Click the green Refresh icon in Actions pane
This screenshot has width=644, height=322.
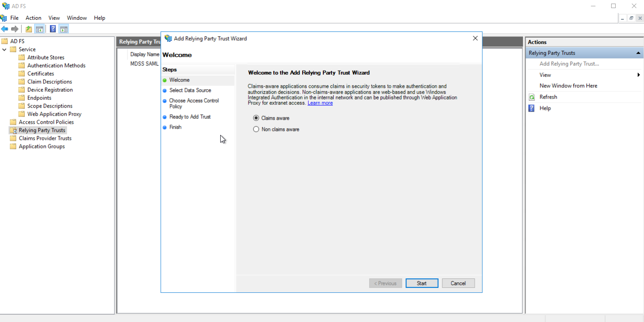coord(532,97)
